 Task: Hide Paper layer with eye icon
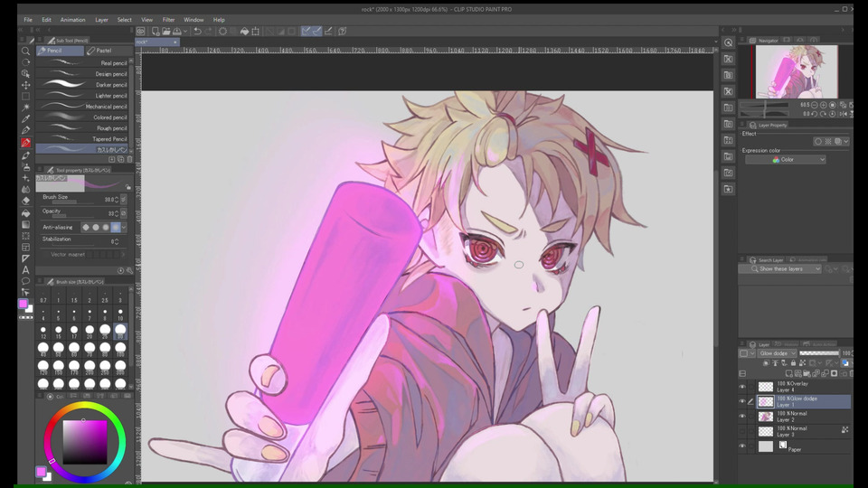point(742,446)
